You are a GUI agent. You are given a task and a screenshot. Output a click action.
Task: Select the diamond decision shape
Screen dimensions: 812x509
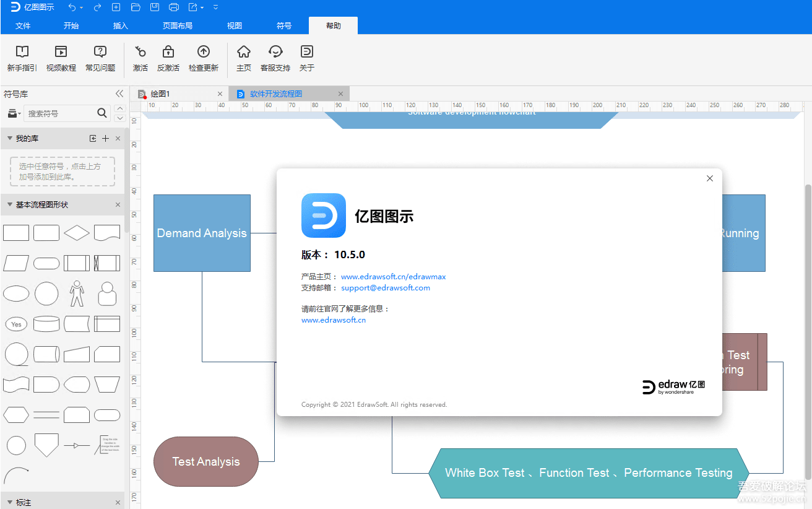[77, 233]
